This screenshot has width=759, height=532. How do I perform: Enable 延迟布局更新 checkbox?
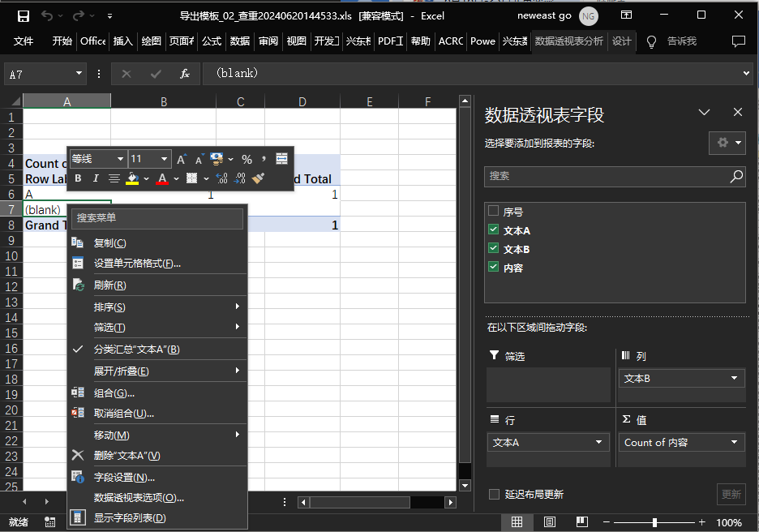494,494
